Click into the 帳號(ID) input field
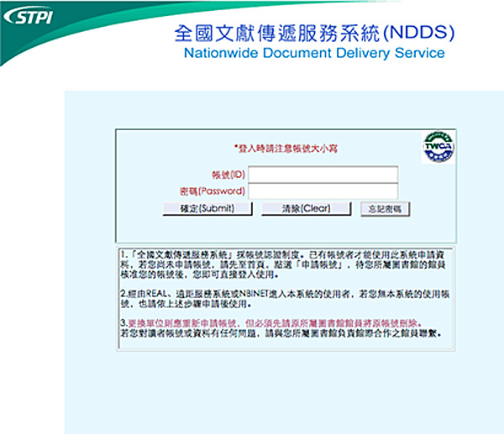 click(x=323, y=174)
